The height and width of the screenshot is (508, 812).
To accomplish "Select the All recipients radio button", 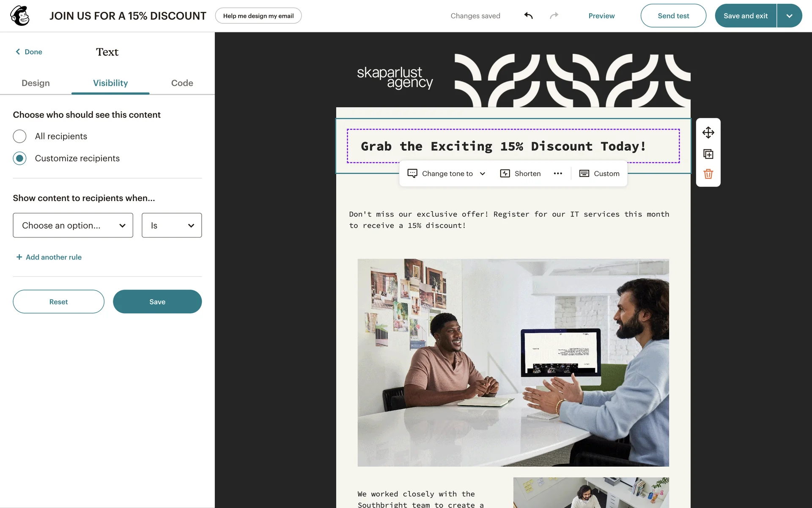I will pyautogui.click(x=19, y=136).
